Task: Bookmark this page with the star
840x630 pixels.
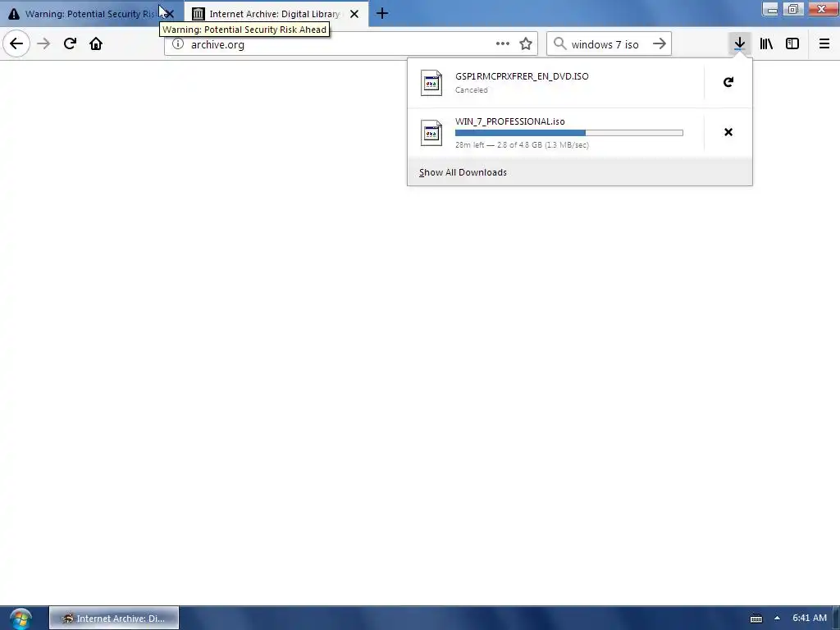Action: (526, 44)
